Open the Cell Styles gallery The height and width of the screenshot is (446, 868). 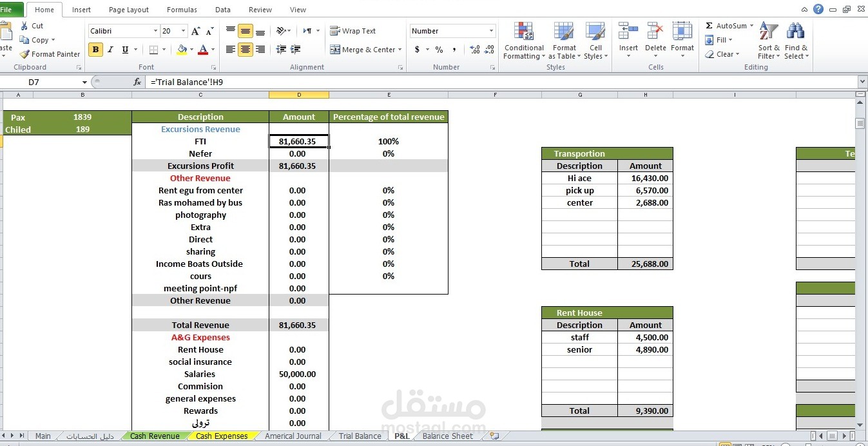click(595, 41)
